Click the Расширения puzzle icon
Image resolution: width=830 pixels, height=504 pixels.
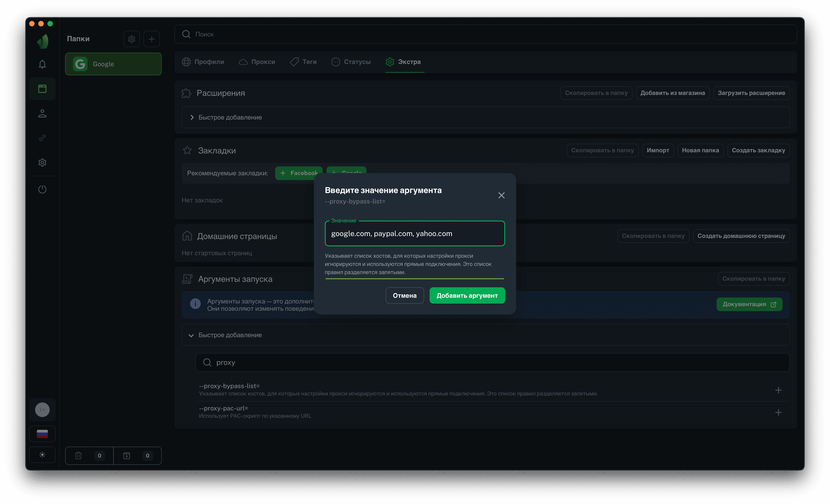[x=186, y=93]
